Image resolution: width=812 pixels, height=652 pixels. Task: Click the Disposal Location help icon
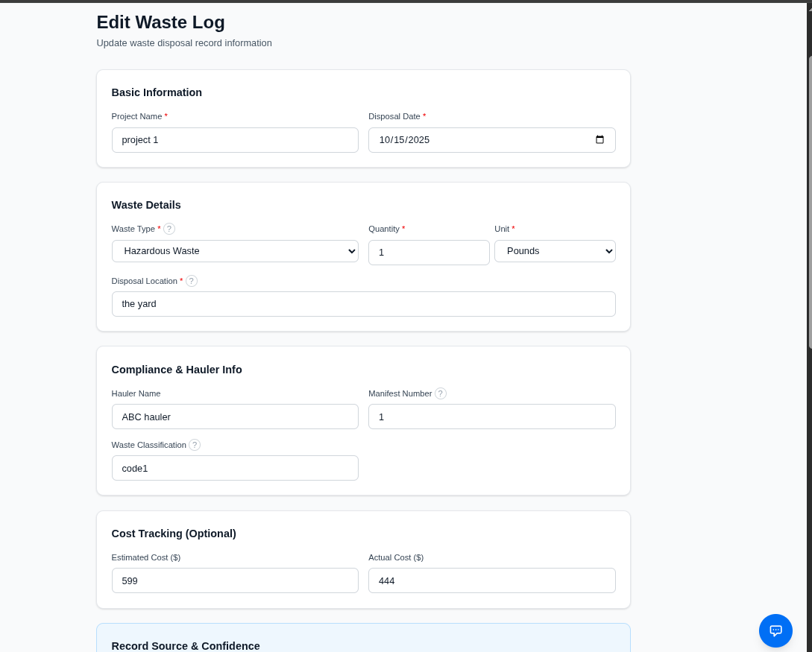192,281
